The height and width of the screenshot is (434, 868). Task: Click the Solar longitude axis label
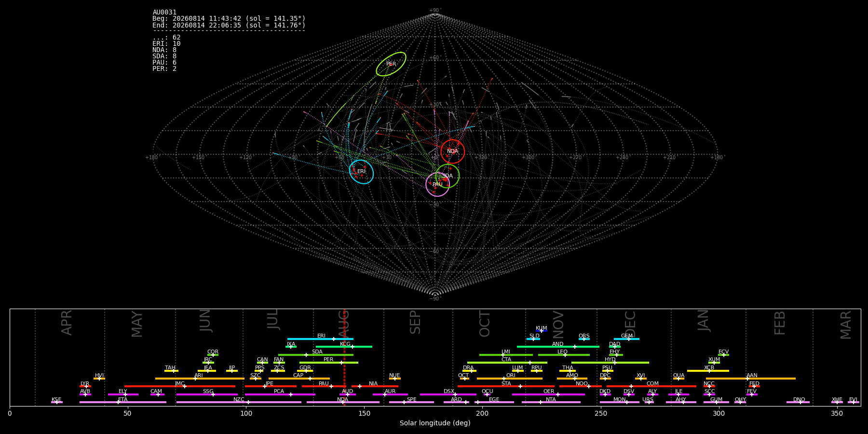point(435,423)
